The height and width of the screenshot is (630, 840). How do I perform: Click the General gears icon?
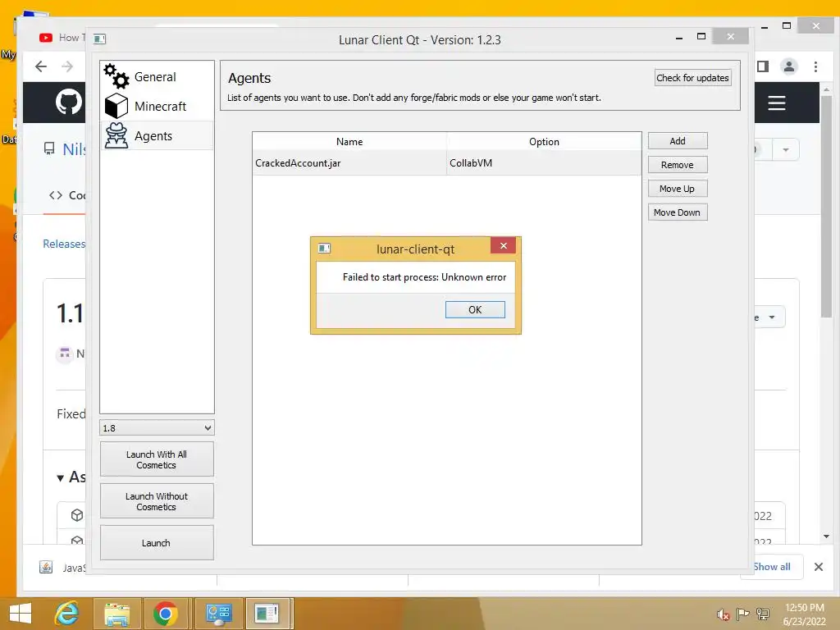tap(116, 76)
